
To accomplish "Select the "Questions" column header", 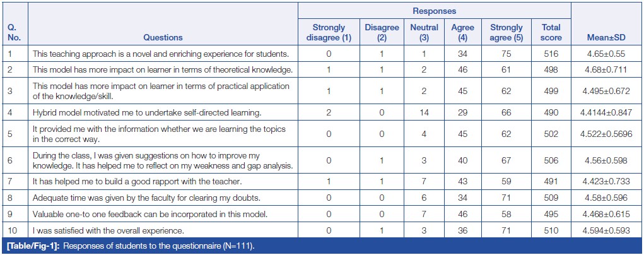I will [163, 38].
